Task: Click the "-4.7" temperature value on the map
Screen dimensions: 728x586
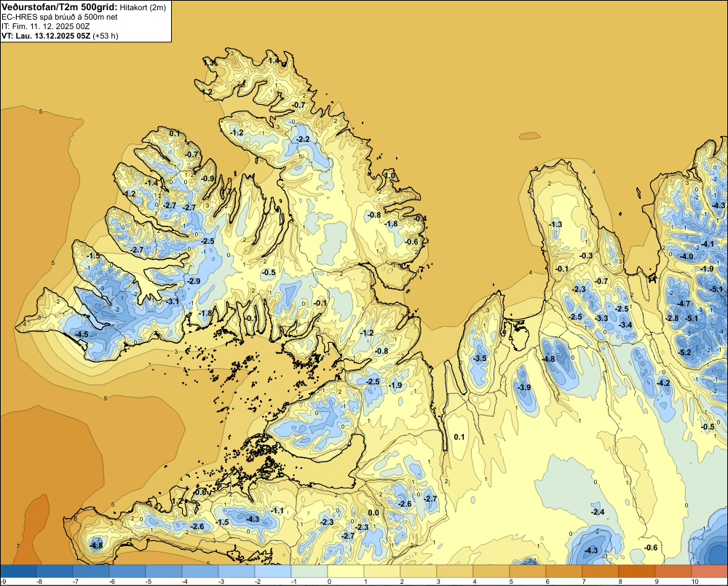Action: tap(684, 304)
